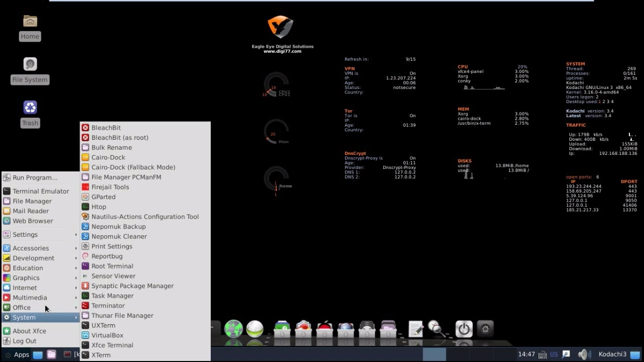Open Synaptic Package Manager

pos(145,286)
